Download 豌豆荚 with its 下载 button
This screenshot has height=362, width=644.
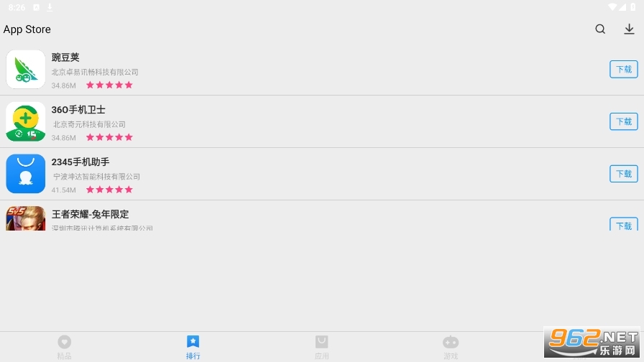click(x=623, y=70)
